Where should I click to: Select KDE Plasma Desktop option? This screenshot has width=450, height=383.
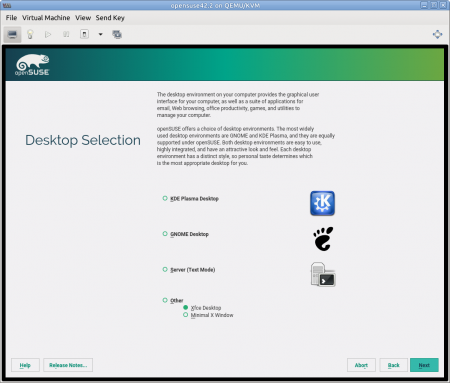point(190,198)
